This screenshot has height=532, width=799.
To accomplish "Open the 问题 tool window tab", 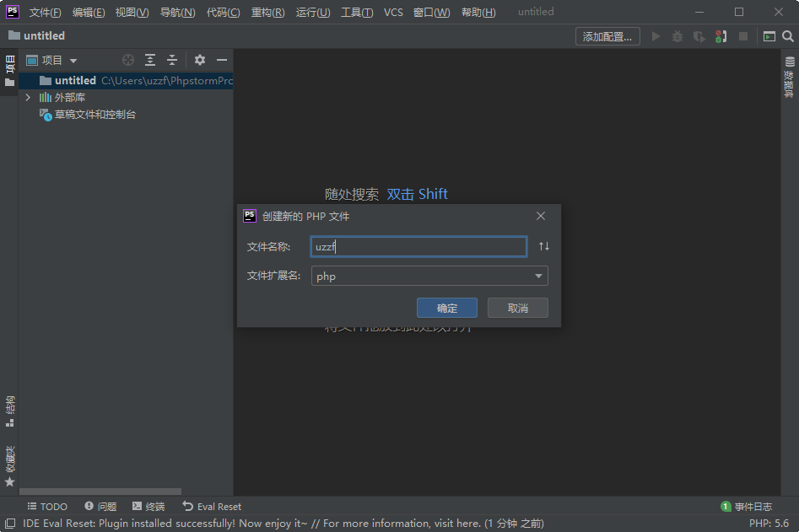I will [100, 506].
